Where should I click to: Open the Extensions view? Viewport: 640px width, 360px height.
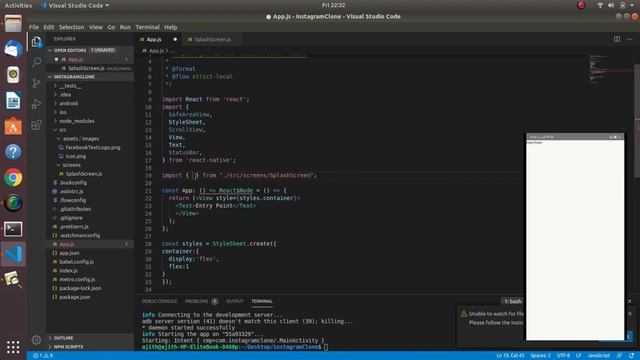coord(36,124)
